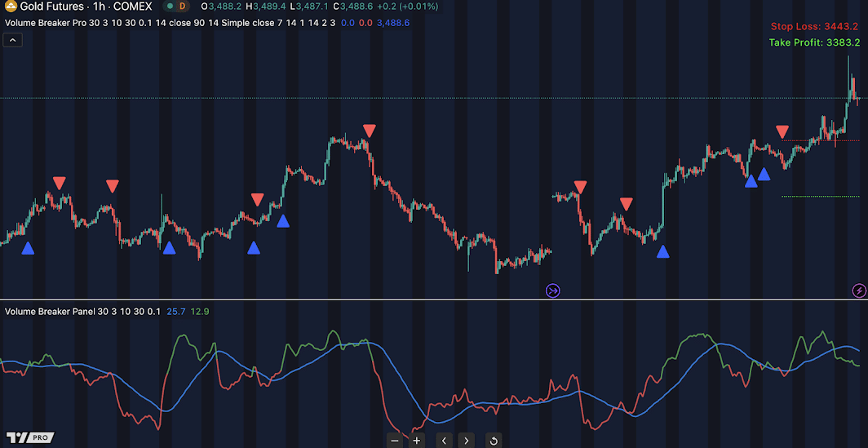Click the zoom in plus button
The width and height of the screenshot is (868, 448).
417,441
